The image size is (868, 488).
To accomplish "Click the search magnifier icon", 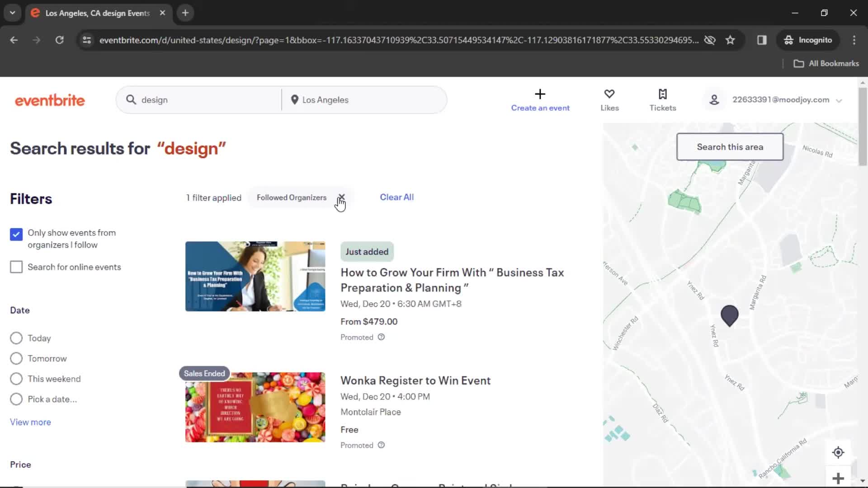I will [x=131, y=100].
